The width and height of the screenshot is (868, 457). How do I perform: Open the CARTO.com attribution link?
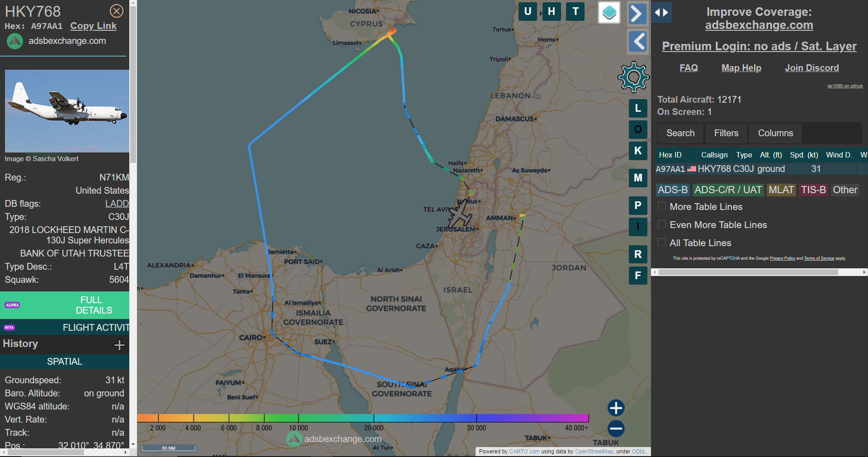[x=524, y=451]
